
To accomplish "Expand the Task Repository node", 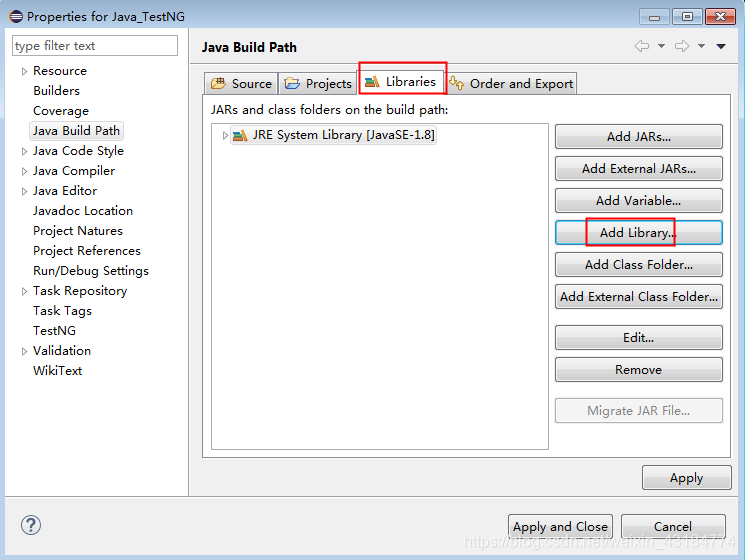I will 24,291.
